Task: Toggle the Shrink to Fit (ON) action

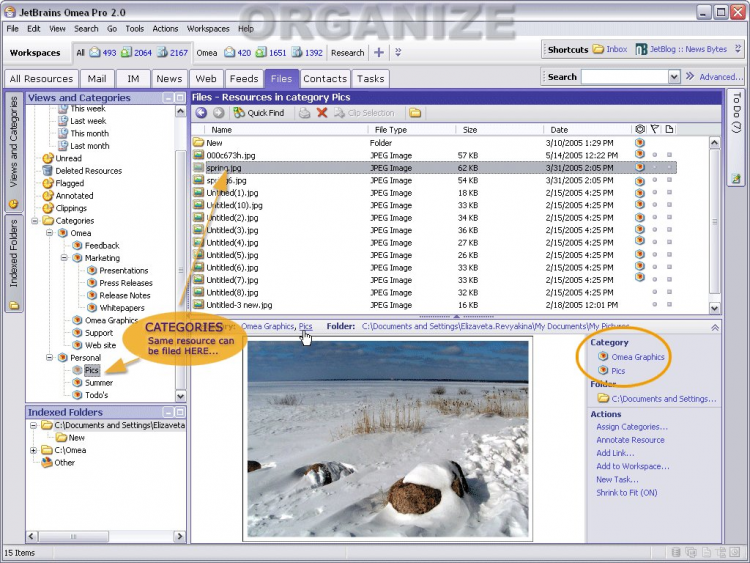Action: [627, 493]
